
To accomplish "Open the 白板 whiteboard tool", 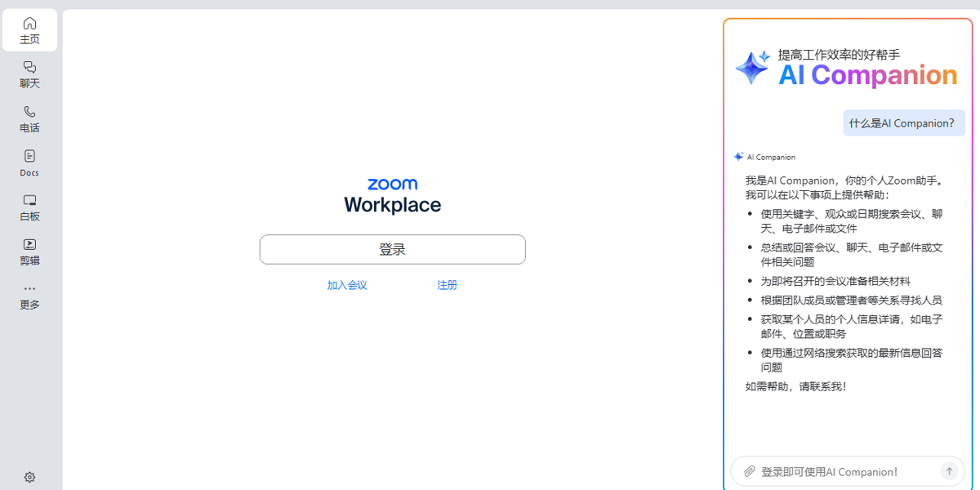I will click(29, 207).
